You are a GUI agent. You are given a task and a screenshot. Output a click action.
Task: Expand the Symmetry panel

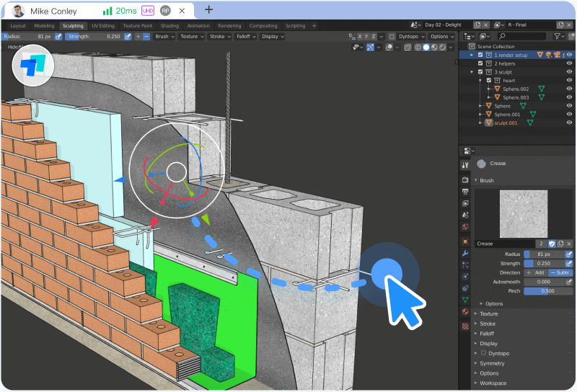[492, 363]
